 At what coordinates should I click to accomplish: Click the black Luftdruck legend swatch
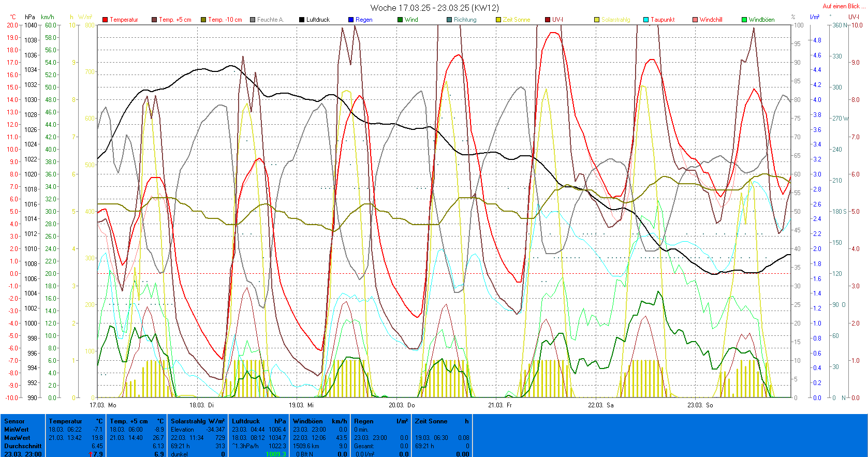(x=302, y=20)
